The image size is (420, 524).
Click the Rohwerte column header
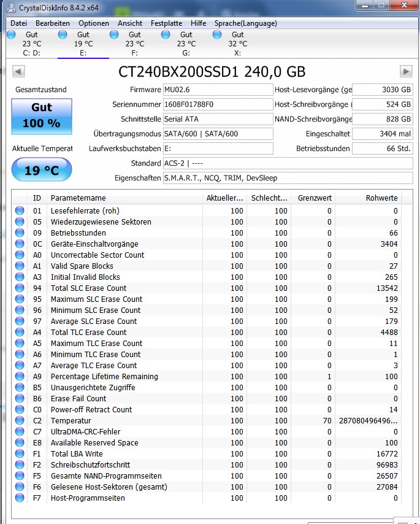click(368, 198)
